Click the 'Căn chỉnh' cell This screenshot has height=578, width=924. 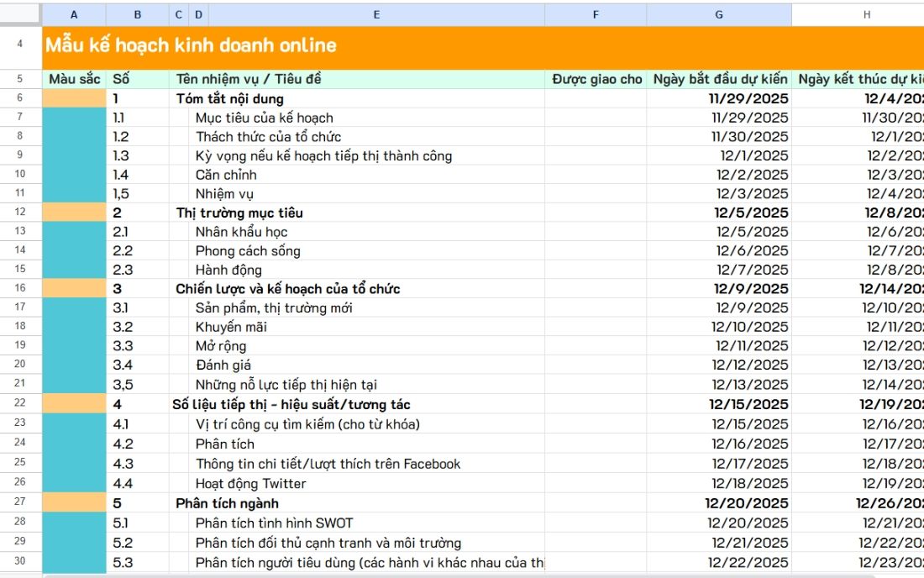coord(226,175)
